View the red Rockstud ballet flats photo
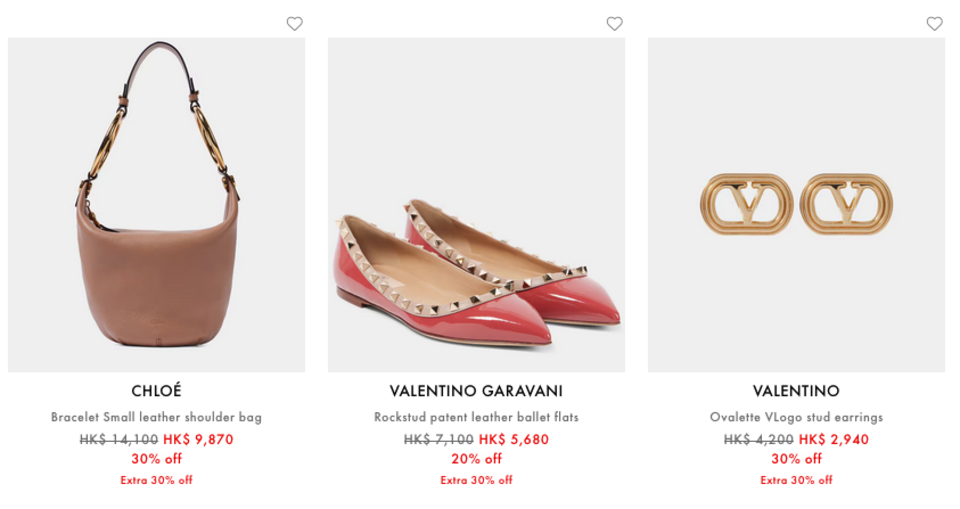The image size is (960, 509). [476, 205]
